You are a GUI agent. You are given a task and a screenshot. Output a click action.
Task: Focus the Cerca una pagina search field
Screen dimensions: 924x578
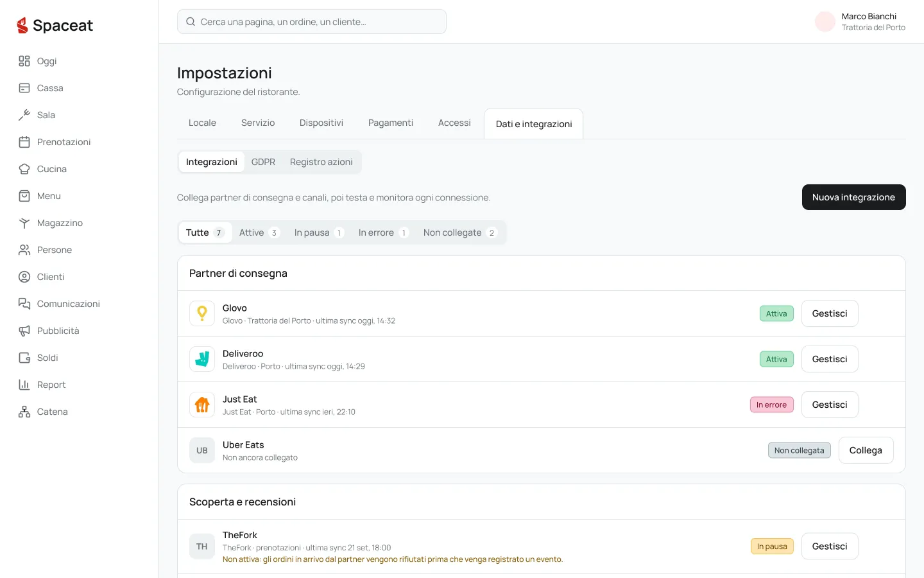click(x=312, y=22)
